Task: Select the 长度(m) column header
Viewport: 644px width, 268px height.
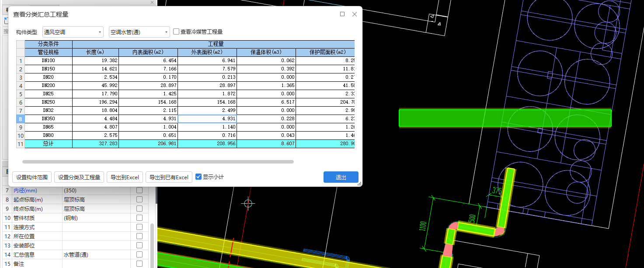Action: point(95,52)
